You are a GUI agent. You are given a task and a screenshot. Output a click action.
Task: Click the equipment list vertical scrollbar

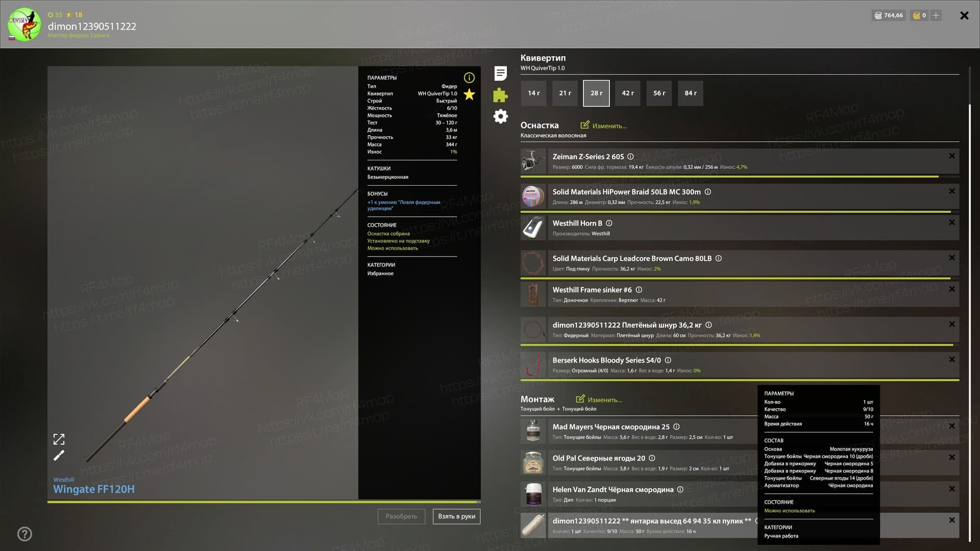tap(969, 321)
